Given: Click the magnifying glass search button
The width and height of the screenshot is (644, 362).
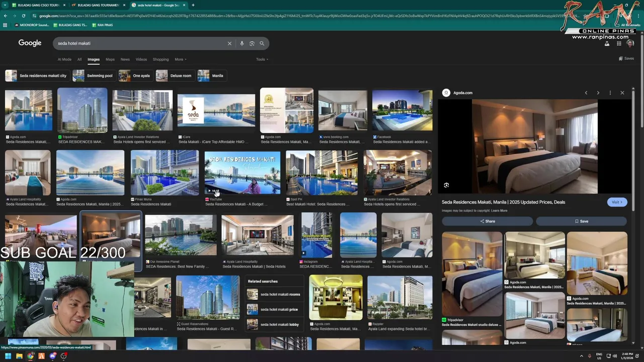Looking at the screenshot, I should 262,43.
